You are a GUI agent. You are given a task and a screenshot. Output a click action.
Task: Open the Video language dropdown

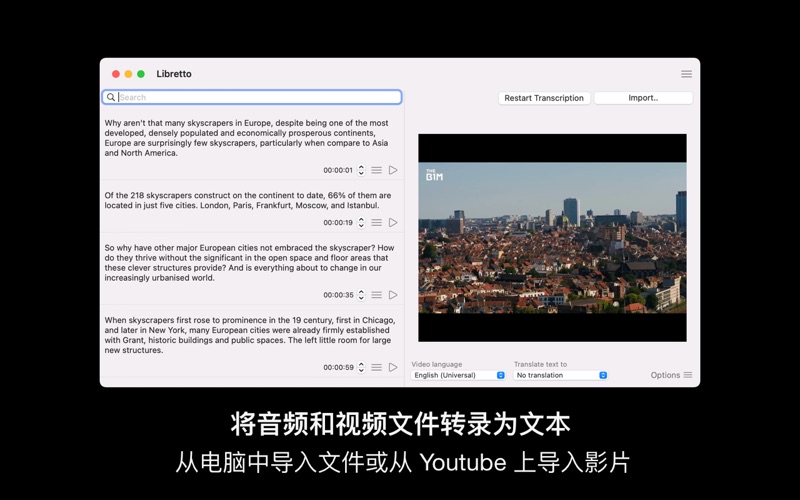tap(459, 375)
